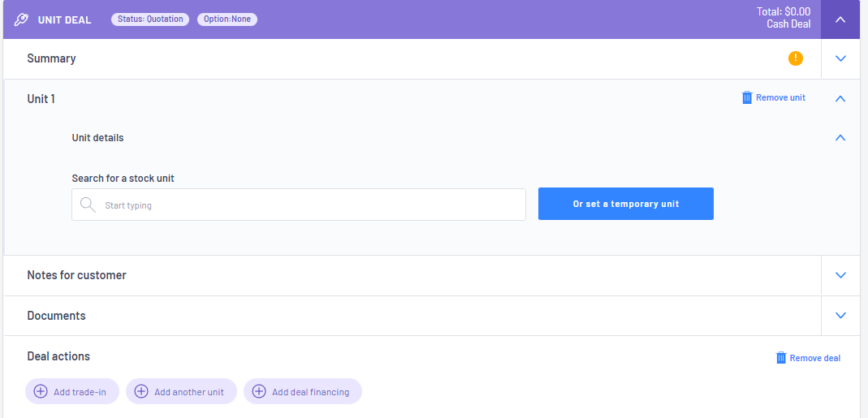Click the plus icon on Add deal financing
Image resolution: width=868 pixels, height=418 pixels.
259,391
